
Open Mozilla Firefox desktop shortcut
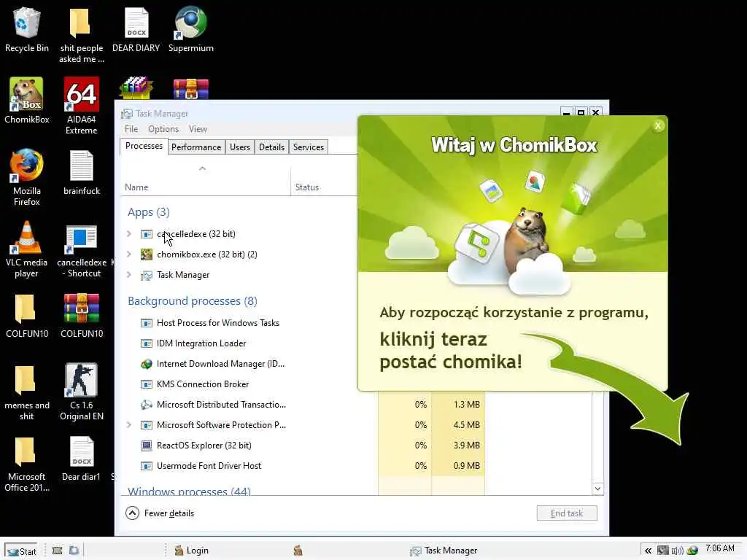click(x=27, y=177)
